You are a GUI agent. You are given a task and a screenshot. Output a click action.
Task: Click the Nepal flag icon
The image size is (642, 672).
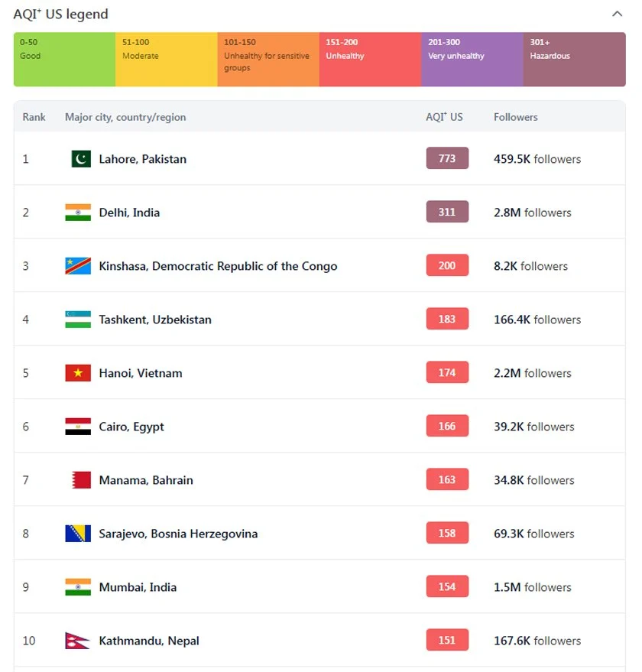click(77, 641)
